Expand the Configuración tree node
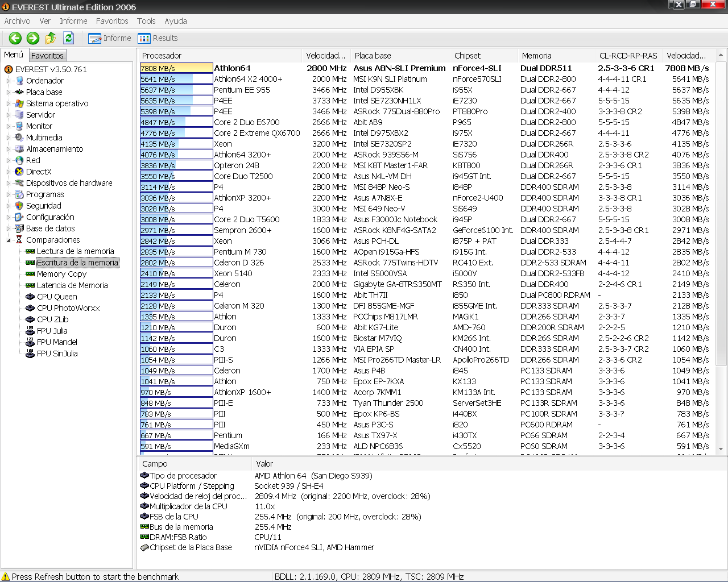Image resolution: width=728 pixels, height=582 pixels. (x=9, y=217)
